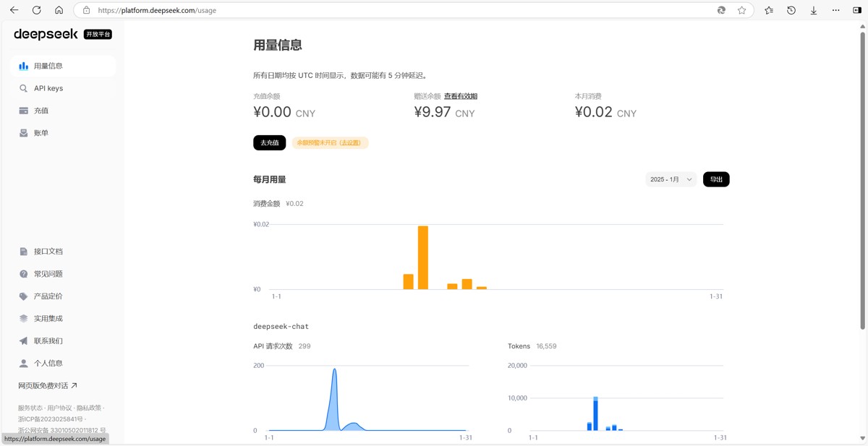Click the refresh-style icon beside the star
Screen dimensions: 868x446
pyautogui.click(x=721, y=10)
